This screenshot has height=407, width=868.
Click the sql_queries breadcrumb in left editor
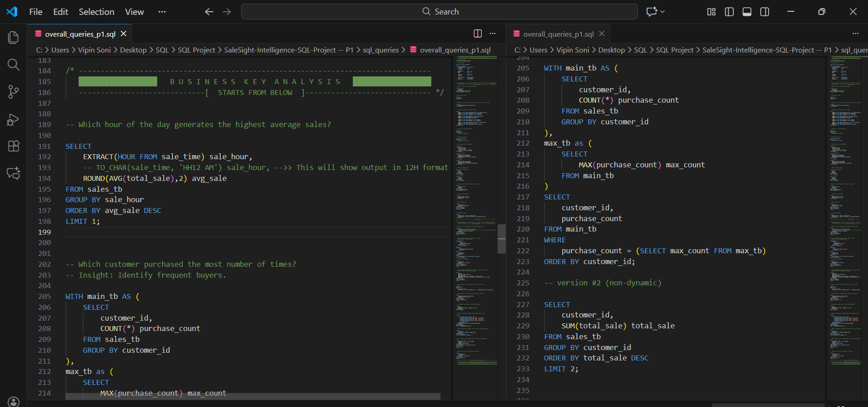(x=380, y=50)
